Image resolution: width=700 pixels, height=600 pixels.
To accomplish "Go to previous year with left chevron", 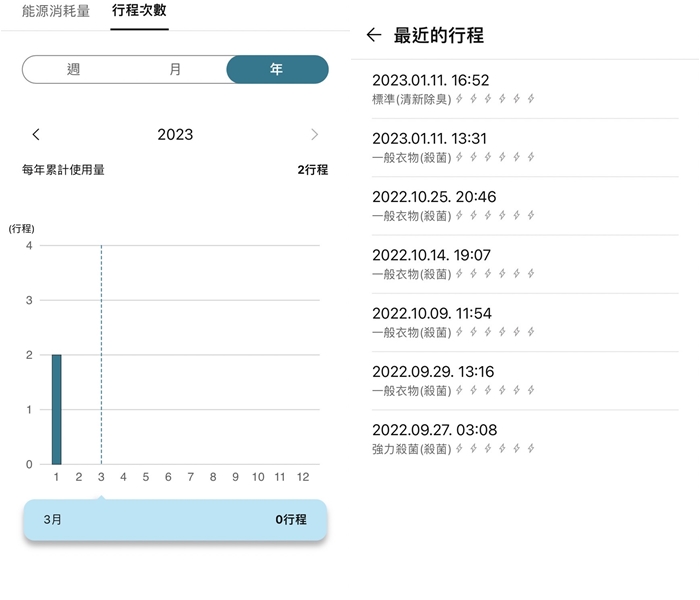I will (x=36, y=134).
